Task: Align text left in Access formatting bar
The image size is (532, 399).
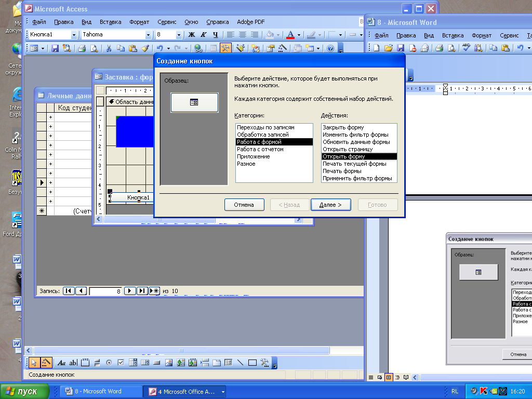Action: 230,35
